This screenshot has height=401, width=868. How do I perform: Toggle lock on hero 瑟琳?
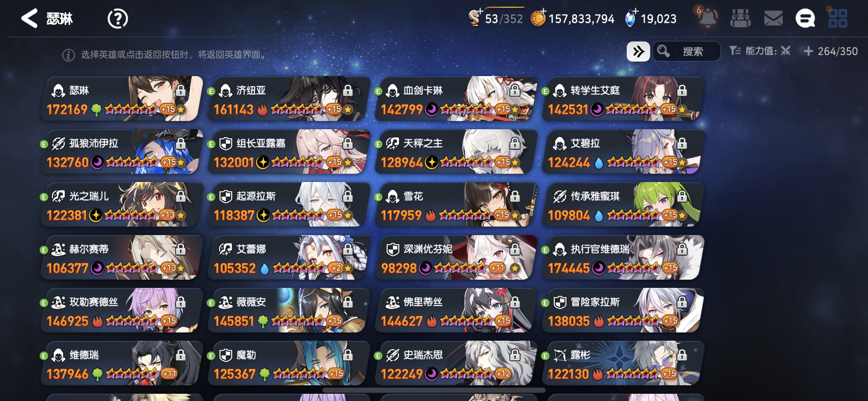(181, 90)
